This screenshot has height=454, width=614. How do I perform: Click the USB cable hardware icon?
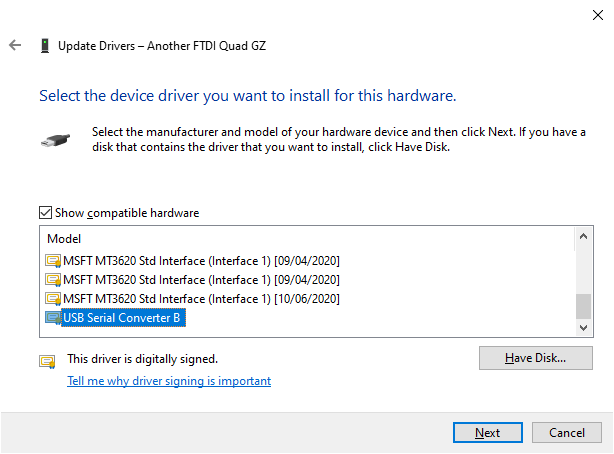tap(55, 141)
